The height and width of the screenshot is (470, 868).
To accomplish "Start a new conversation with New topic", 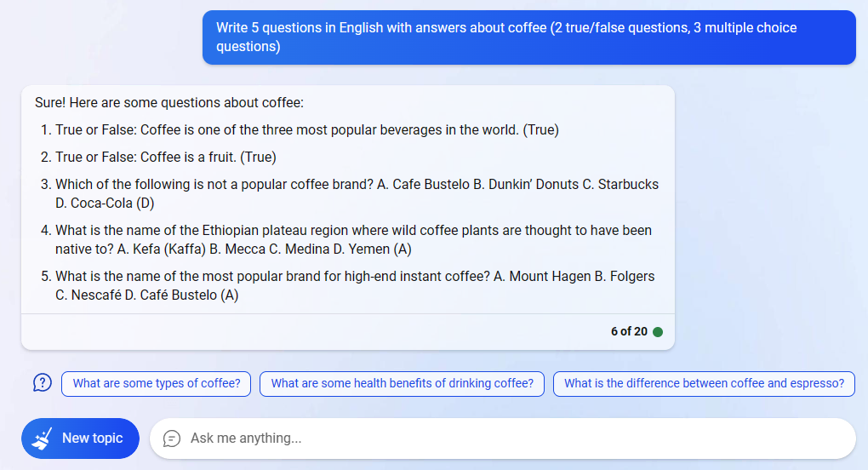I will [80, 438].
